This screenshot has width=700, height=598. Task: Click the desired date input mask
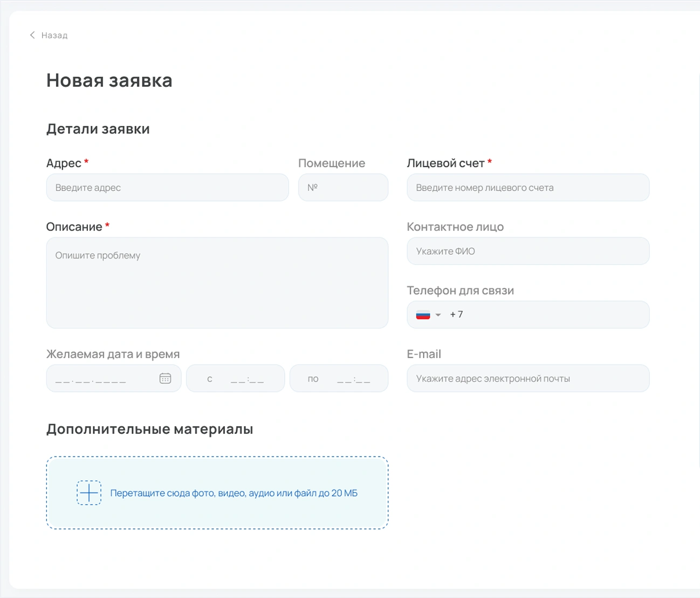(92, 379)
